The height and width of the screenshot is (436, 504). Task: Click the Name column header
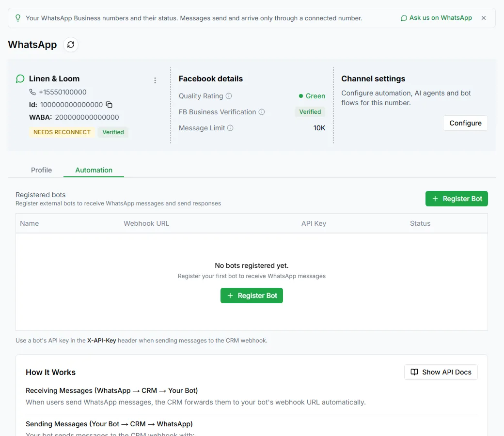[29, 223]
